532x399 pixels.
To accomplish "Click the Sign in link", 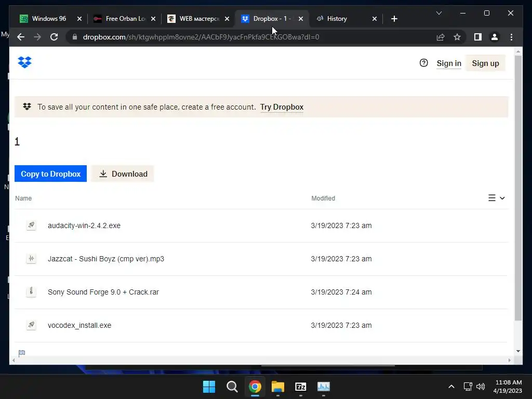I will pos(449,63).
